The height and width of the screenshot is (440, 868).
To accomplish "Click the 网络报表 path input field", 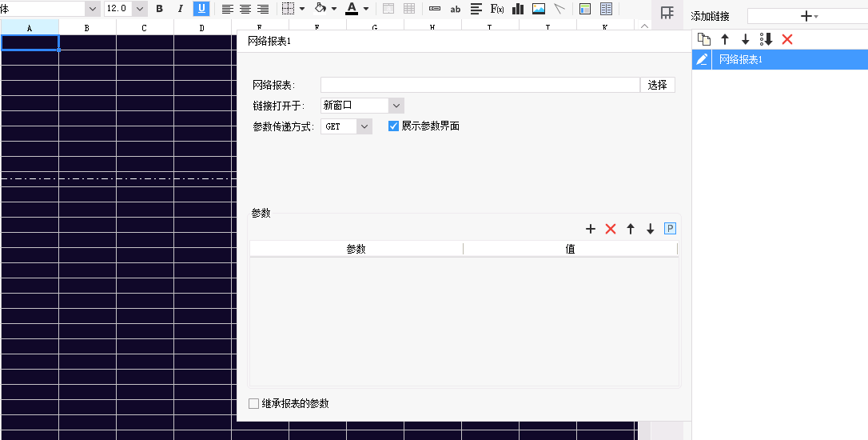I will [480, 85].
